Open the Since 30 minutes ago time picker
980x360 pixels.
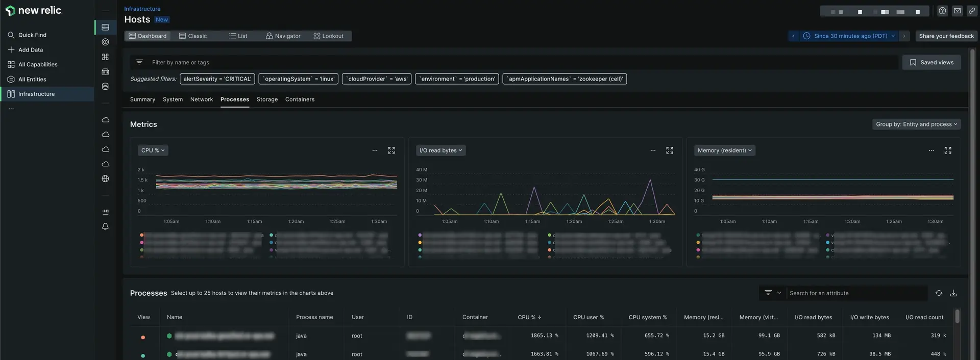click(x=849, y=36)
